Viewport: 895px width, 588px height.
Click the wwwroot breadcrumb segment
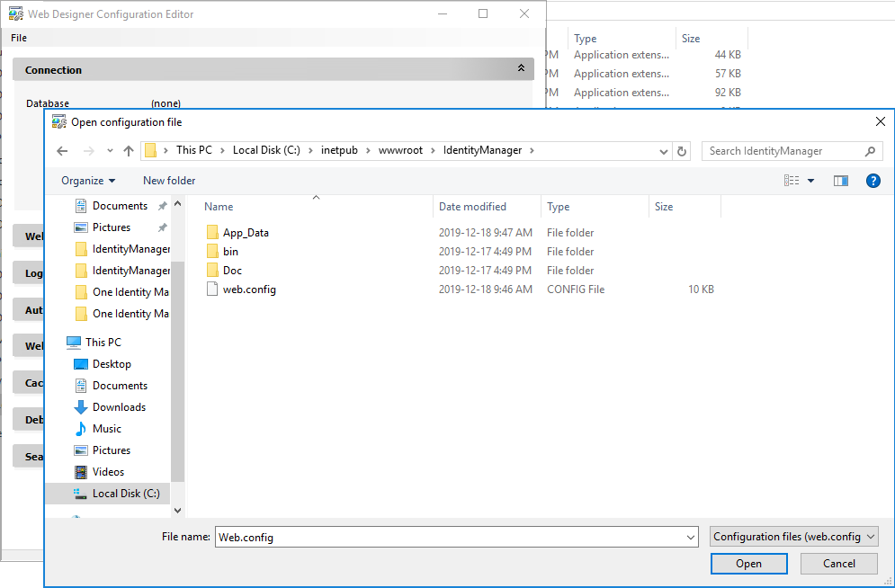click(401, 150)
